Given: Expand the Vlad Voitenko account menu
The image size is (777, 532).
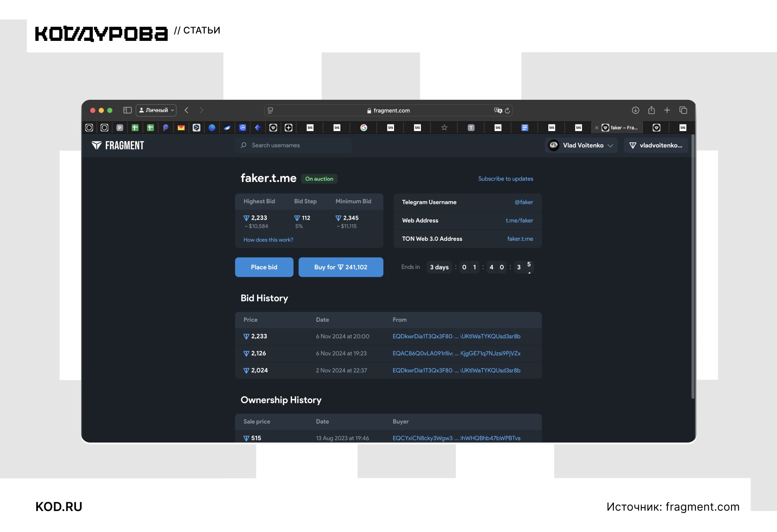Looking at the screenshot, I should coord(581,145).
